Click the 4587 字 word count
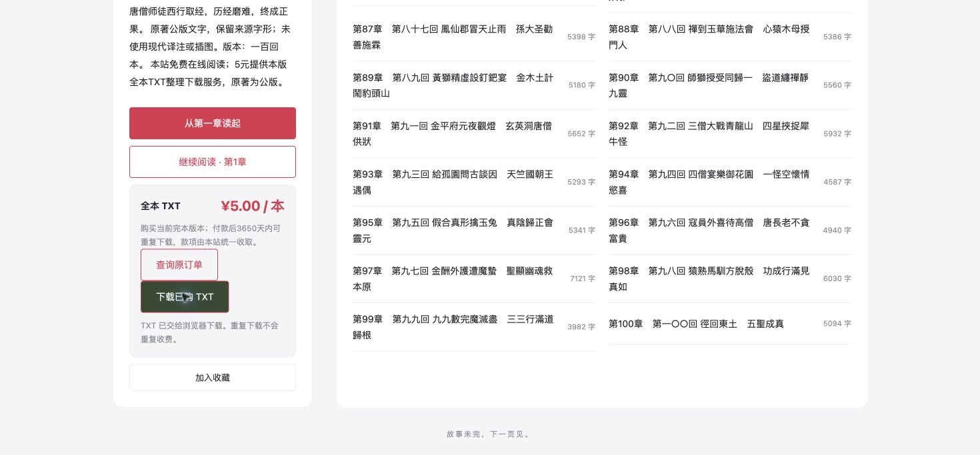 coord(837,182)
